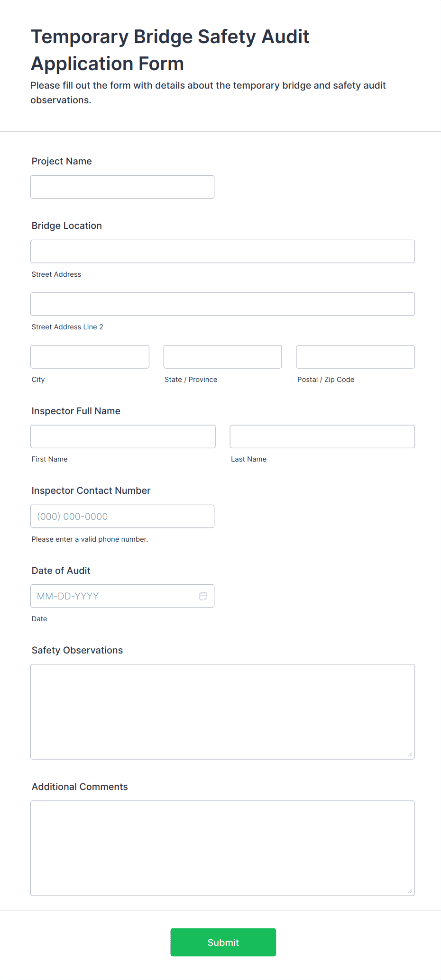Focus the inspector Last Name field
The width and height of the screenshot is (441, 980).
[x=322, y=436]
